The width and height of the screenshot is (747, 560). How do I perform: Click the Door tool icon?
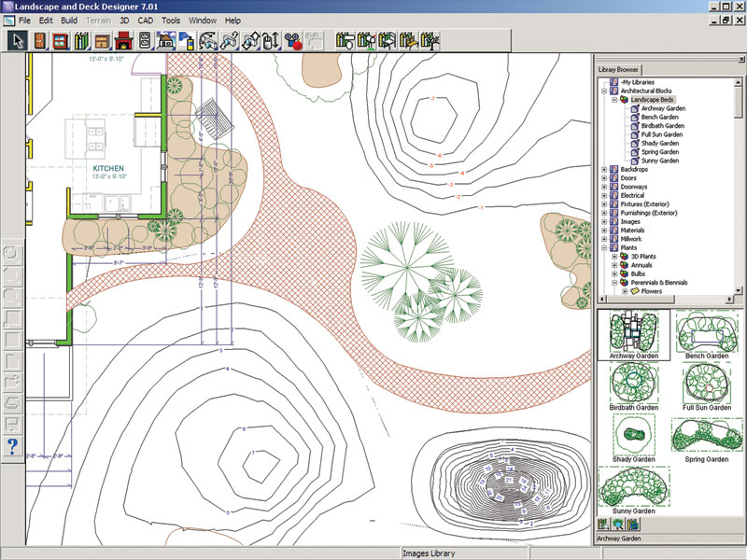38,41
